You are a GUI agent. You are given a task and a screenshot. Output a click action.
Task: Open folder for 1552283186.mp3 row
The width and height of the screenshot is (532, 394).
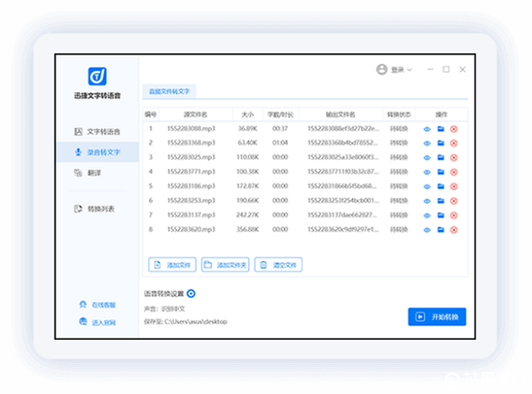point(441,186)
